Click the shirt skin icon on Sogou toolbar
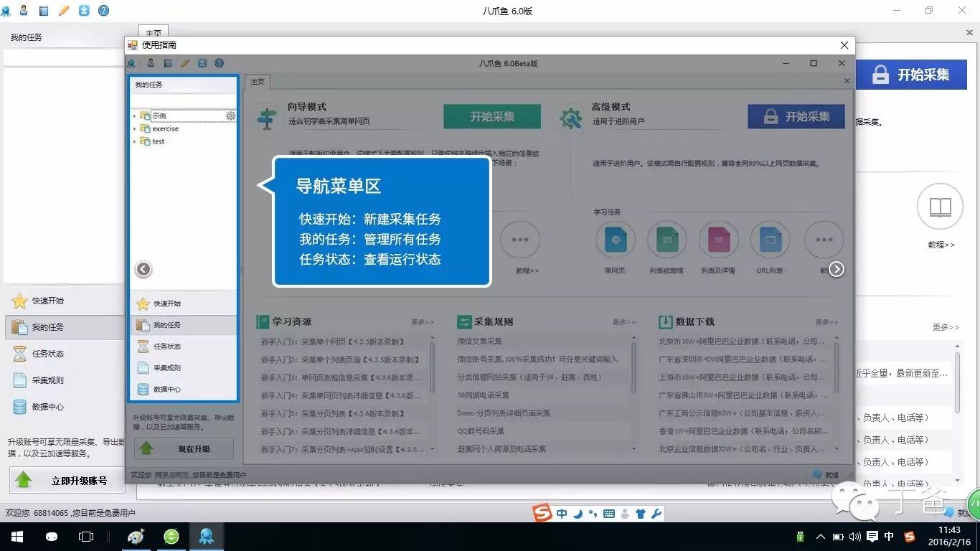 [x=641, y=514]
